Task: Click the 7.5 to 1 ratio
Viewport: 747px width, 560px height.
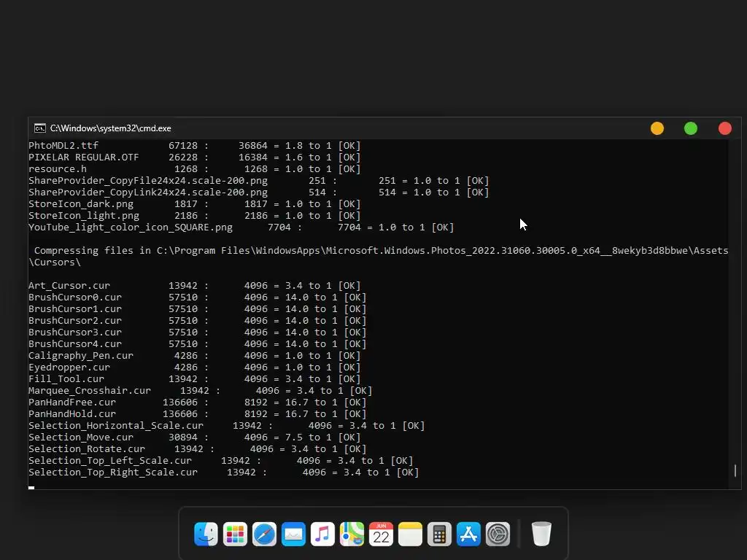Action: point(309,437)
